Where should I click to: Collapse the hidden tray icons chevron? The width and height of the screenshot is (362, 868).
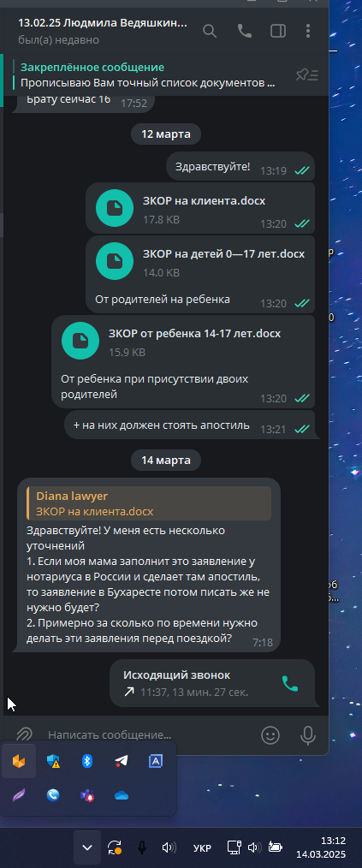pyautogui.click(x=87, y=847)
